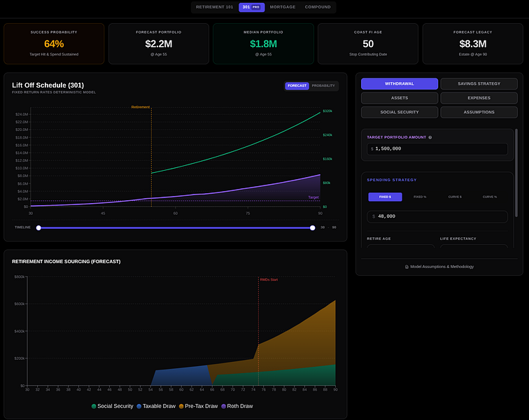Go to the Compound tab

click(318, 7)
